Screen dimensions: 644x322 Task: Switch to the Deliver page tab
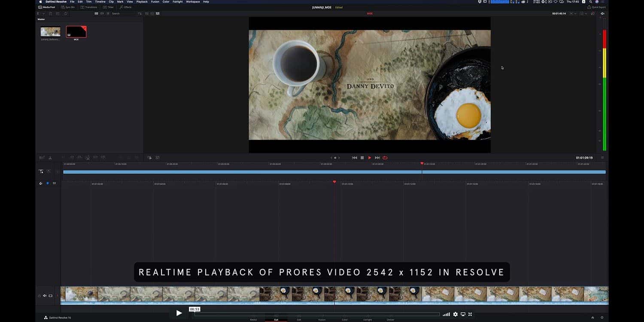coord(390,319)
